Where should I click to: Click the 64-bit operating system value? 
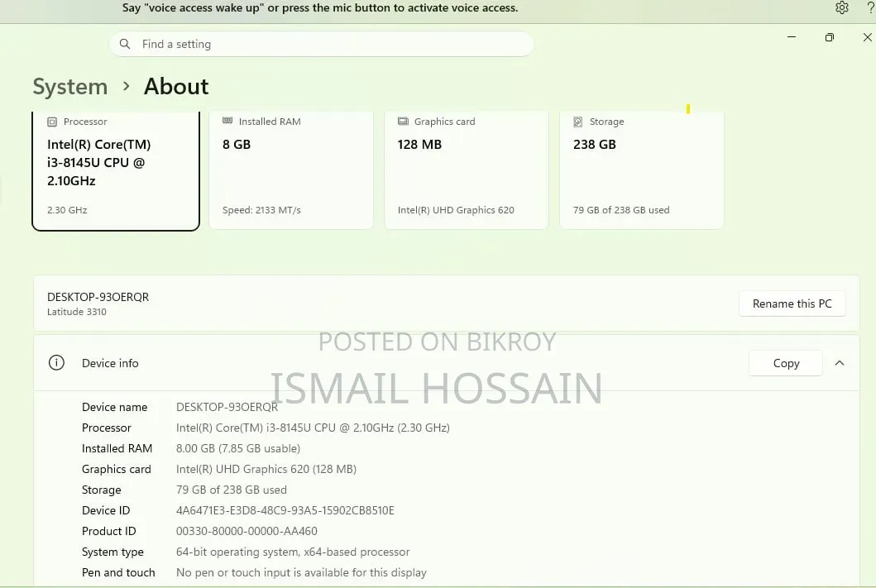pyautogui.click(x=293, y=552)
